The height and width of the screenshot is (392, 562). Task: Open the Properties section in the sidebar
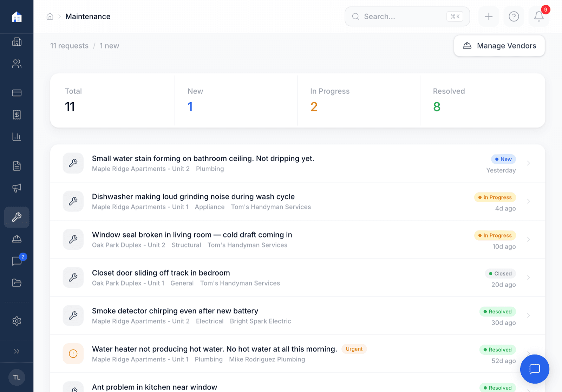click(17, 42)
